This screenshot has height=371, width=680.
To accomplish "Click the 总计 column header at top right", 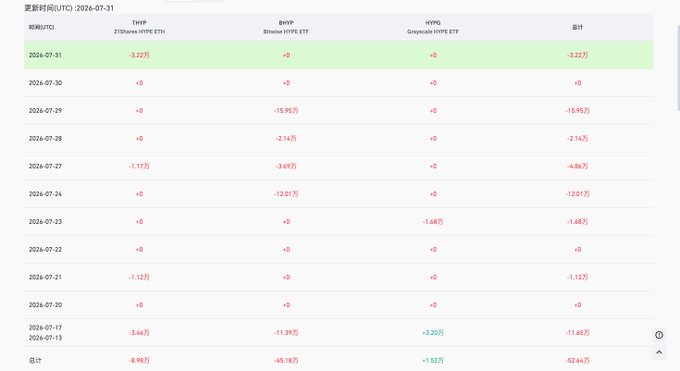I will coord(577,27).
